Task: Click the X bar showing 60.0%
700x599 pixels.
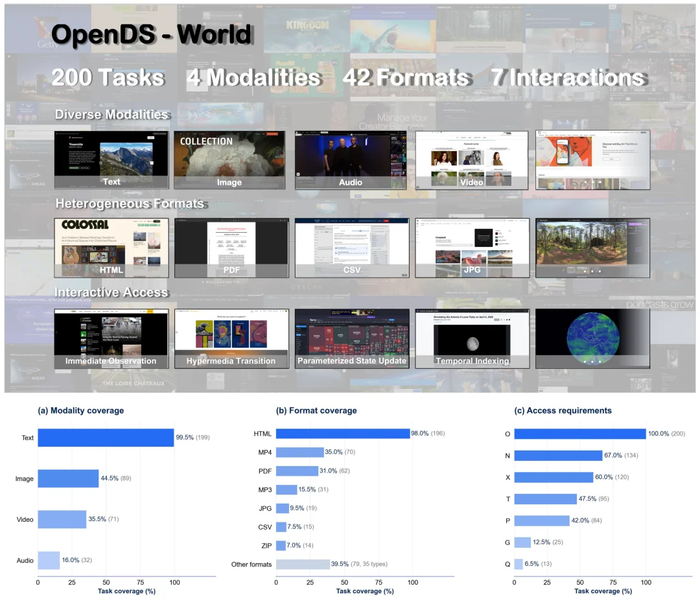Action: coord(554,477)
